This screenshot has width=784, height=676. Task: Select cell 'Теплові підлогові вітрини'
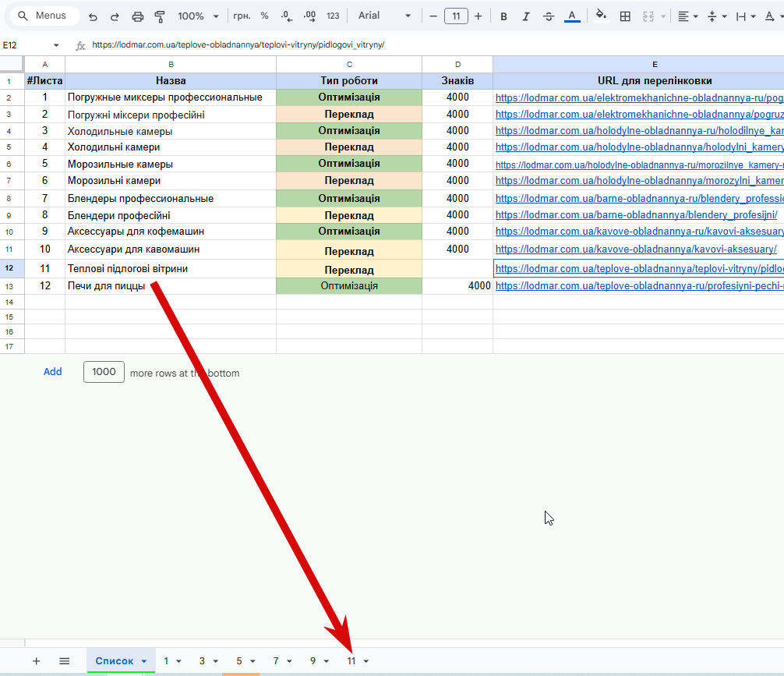[x=171, y=269]
